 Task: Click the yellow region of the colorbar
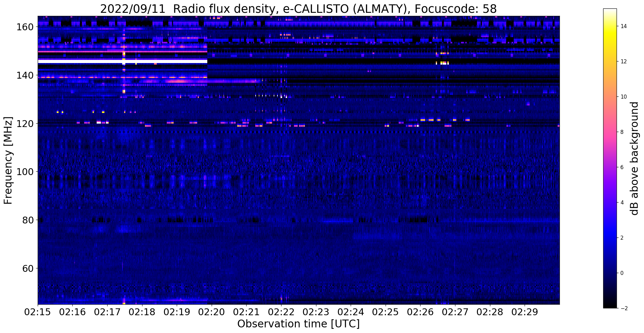click(610, 35)
